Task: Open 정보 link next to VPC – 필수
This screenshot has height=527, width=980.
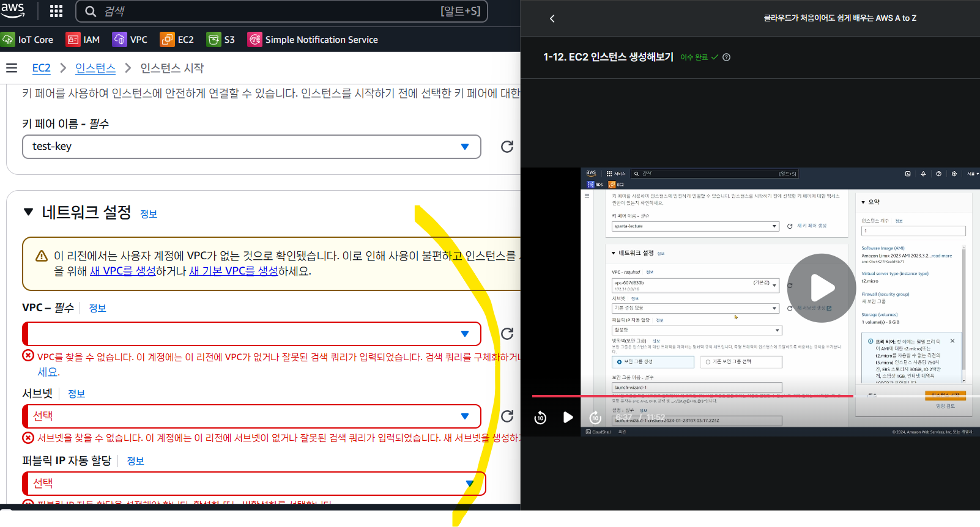Action: (98, 308)
